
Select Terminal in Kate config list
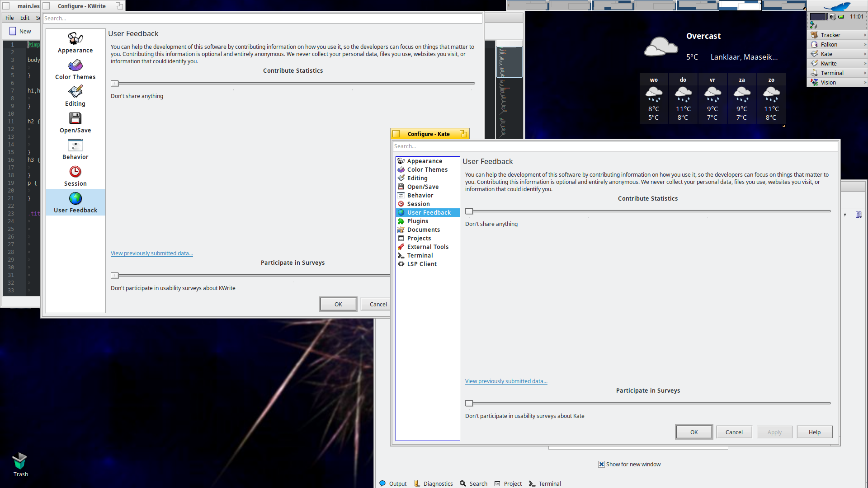[428, 255]
